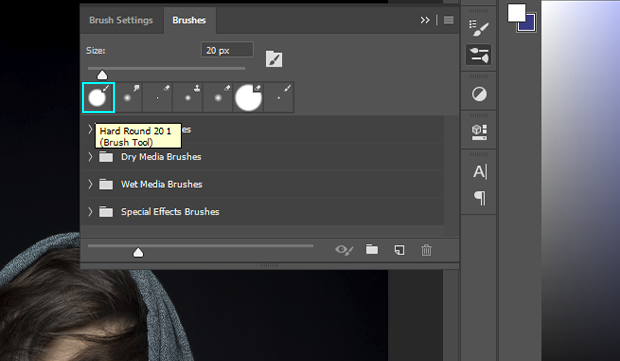Expand the Dry Media Brushes group
The image size is (620, 361).
(x=90, y=157)
